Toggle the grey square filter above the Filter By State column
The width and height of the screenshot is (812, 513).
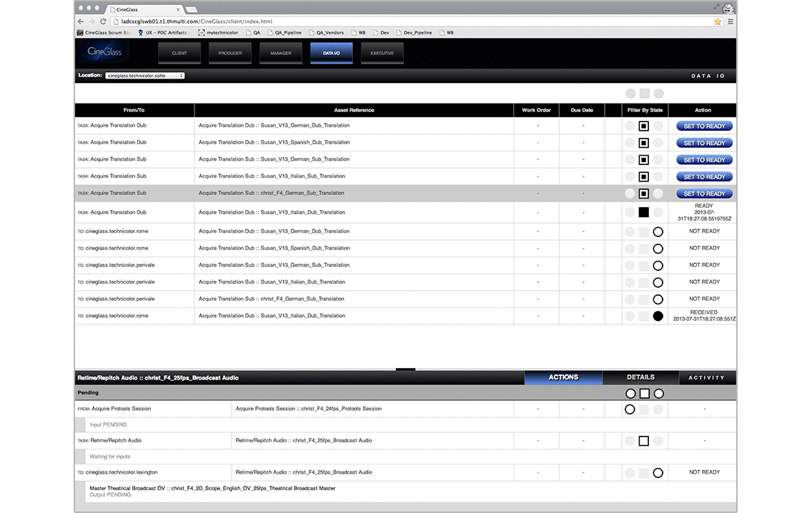pyautogui.click(x=644, y=94)
